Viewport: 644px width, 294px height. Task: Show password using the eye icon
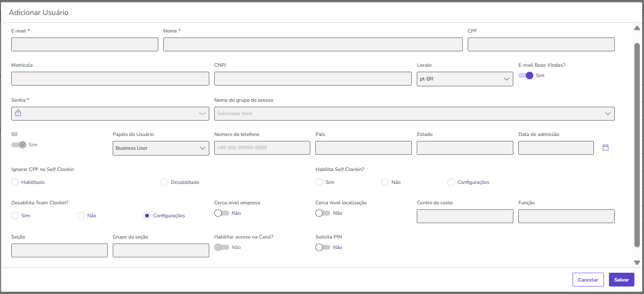(x=202, y=113)
